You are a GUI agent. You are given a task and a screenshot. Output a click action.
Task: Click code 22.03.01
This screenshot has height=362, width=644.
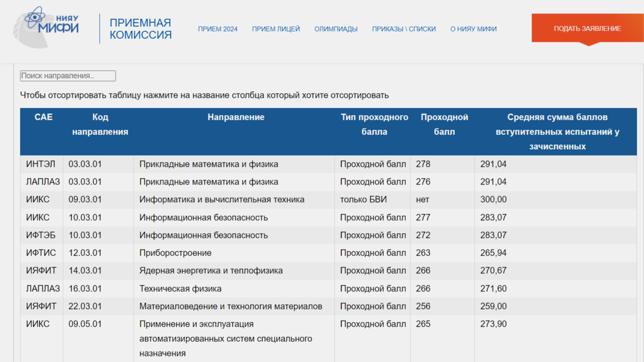point(85,306)
